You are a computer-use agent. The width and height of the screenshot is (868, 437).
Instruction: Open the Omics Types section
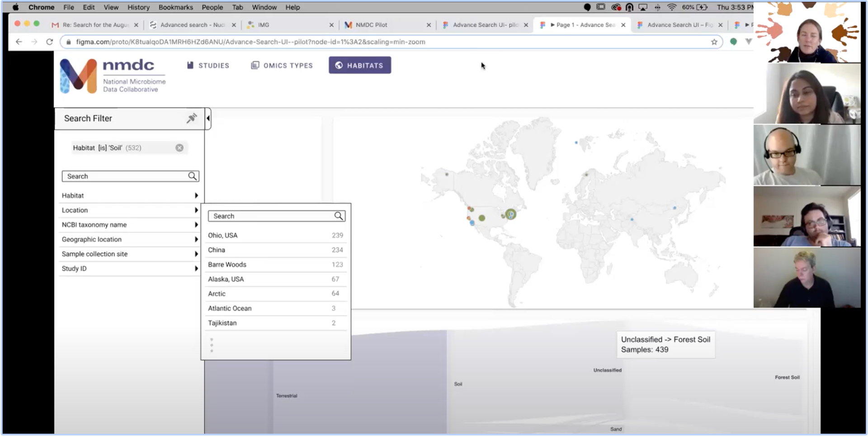[x=282, y=66]
